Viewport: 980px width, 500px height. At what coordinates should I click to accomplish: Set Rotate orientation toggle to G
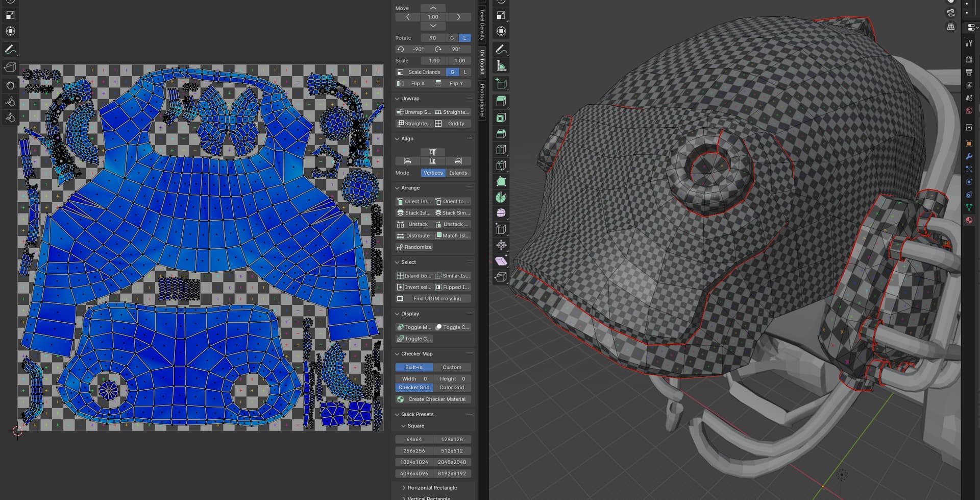coord(452,38)
